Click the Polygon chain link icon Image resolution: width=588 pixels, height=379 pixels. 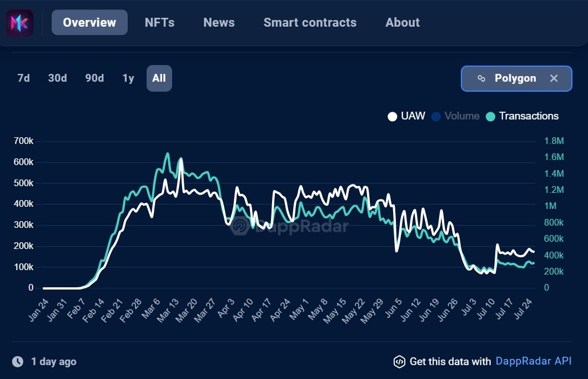[x=481, y=78]
